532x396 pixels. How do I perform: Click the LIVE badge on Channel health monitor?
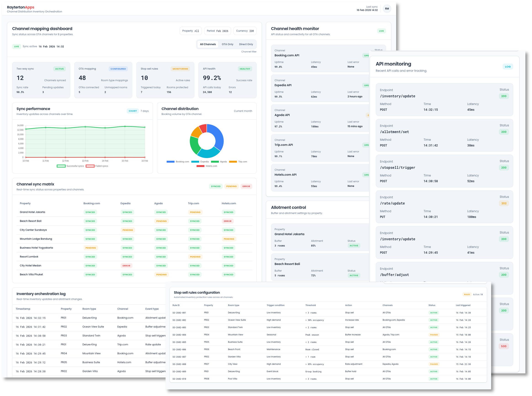coord(381,31)
